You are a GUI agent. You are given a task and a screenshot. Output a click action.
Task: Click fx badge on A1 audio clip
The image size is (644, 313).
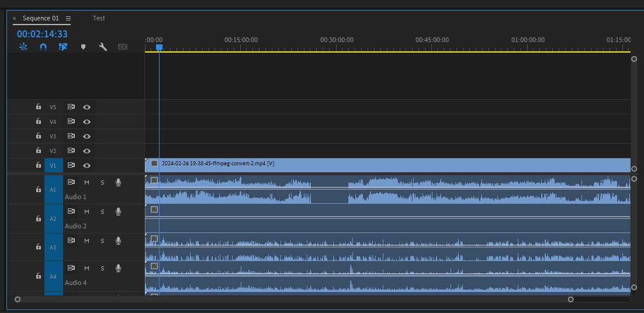pyautogui.click(x=154, y=180)
